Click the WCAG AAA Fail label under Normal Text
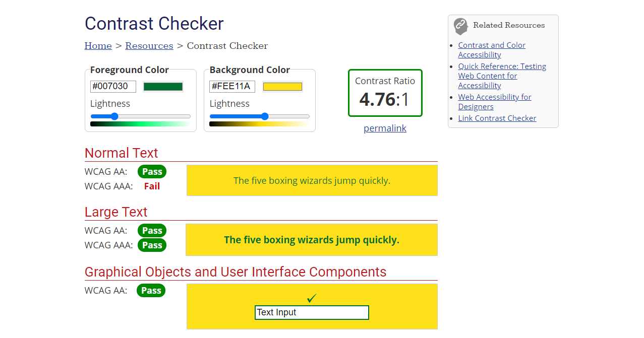The height and width of the screenshot is (338, 644). coord(152,186)
